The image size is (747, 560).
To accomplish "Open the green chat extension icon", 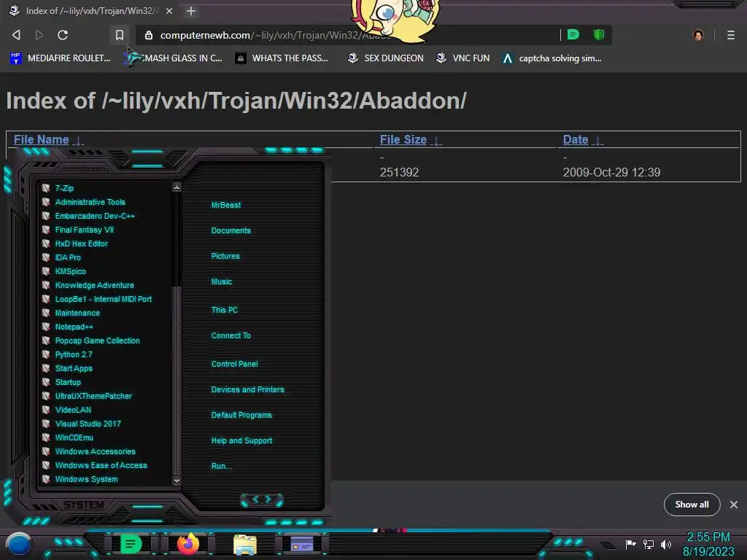I will click(573, 34).
